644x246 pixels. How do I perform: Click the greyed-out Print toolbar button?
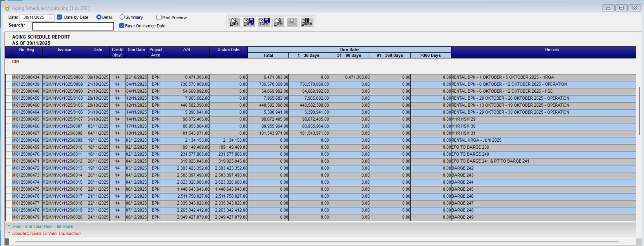(292, 22)
